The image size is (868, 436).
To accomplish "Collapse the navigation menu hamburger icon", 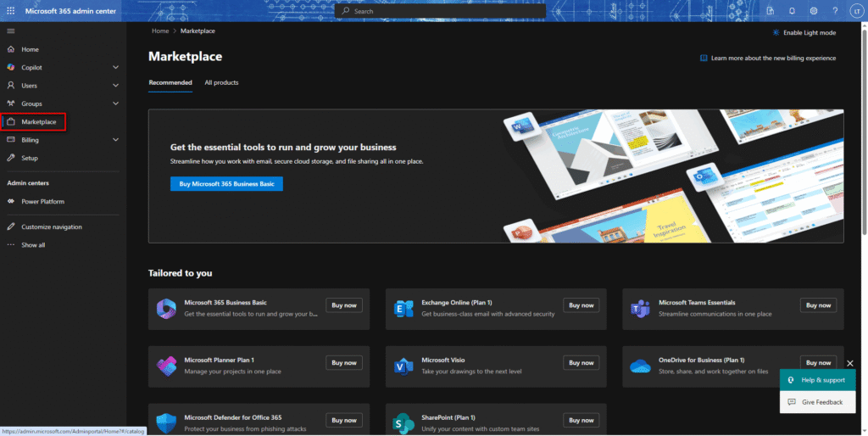I will 11,31.
